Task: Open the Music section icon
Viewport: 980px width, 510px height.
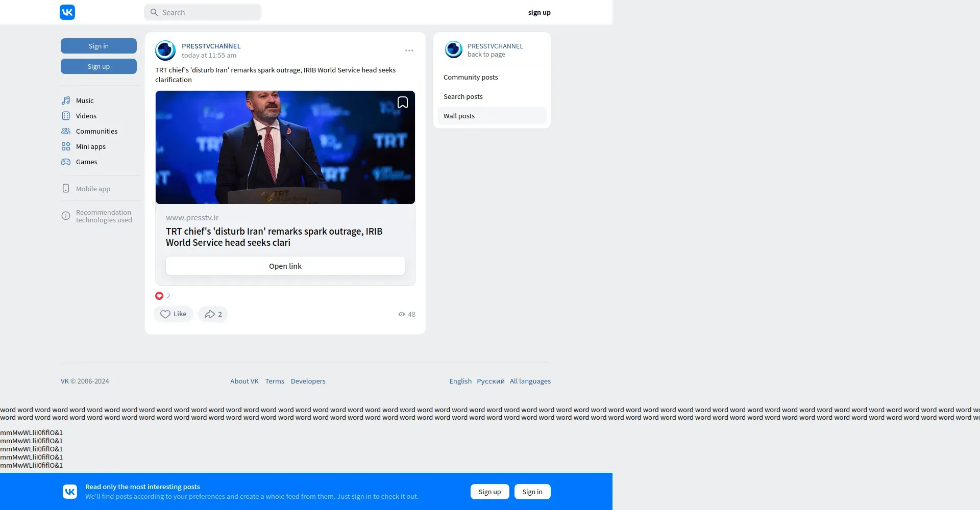Action: click(66, 100)
